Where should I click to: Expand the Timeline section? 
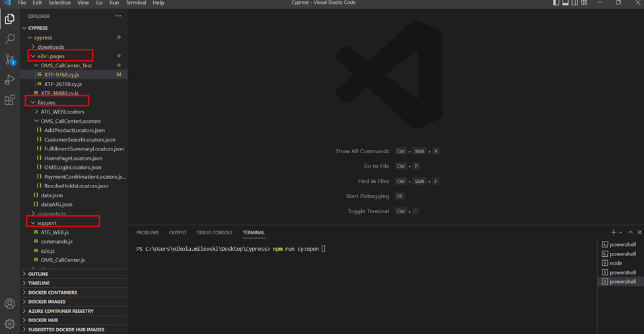74,283
